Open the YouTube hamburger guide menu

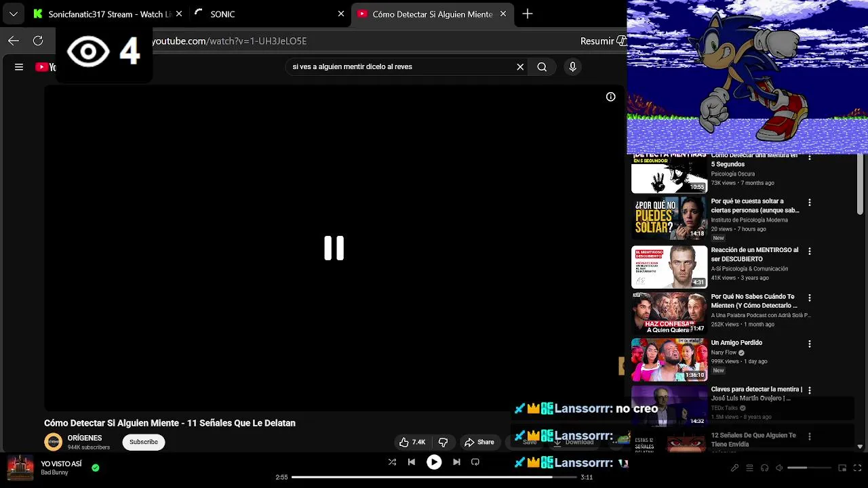(x=19, y=66)
